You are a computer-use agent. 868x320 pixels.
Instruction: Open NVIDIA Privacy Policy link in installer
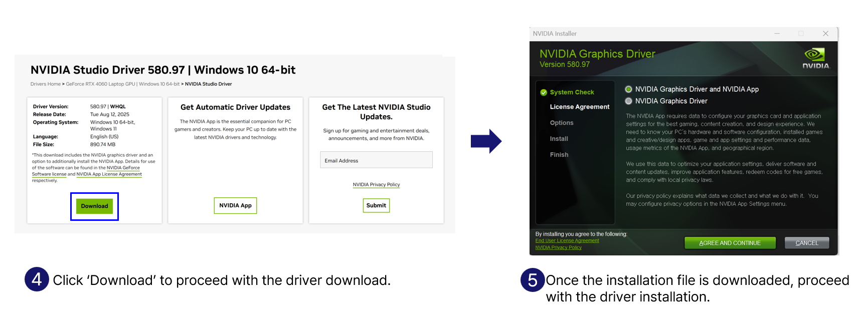point(558,248)
